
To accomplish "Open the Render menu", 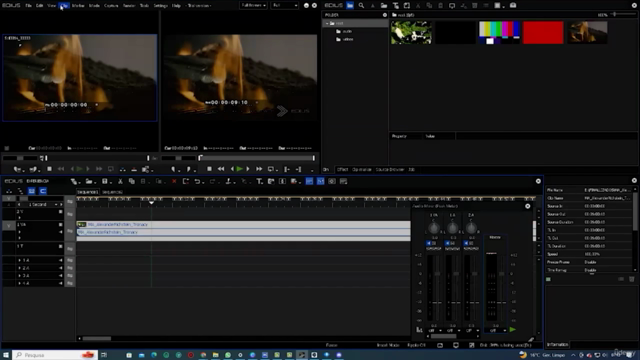I will (x=129, y=6).
